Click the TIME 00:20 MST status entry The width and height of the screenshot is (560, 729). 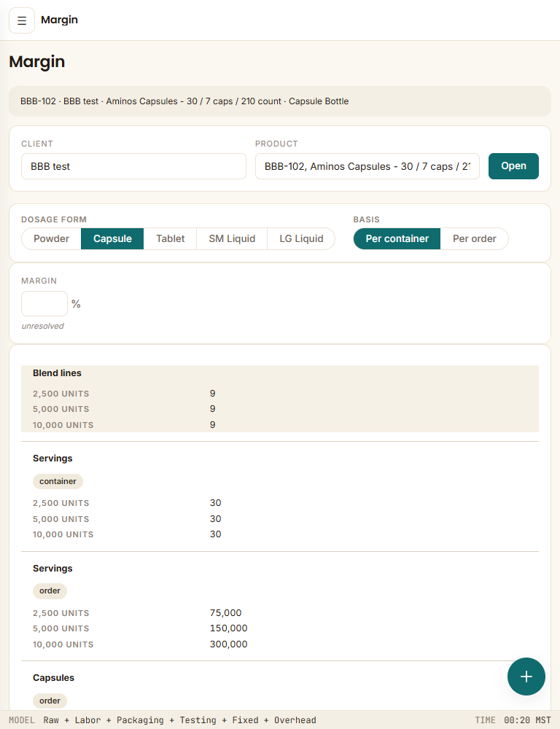(x=513, y=720)
